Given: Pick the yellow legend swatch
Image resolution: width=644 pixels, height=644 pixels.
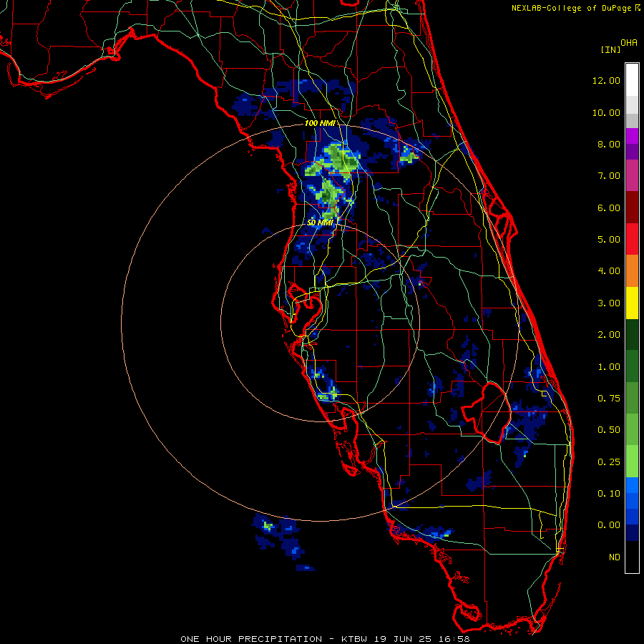Looking at the screenshot, I should [x=632, y=303].
